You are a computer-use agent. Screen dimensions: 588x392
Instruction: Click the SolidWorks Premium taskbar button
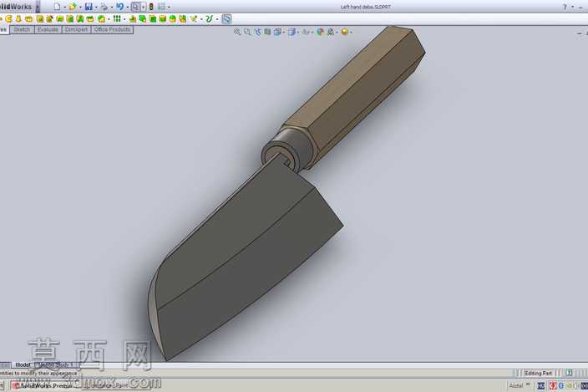coord(44,385)
